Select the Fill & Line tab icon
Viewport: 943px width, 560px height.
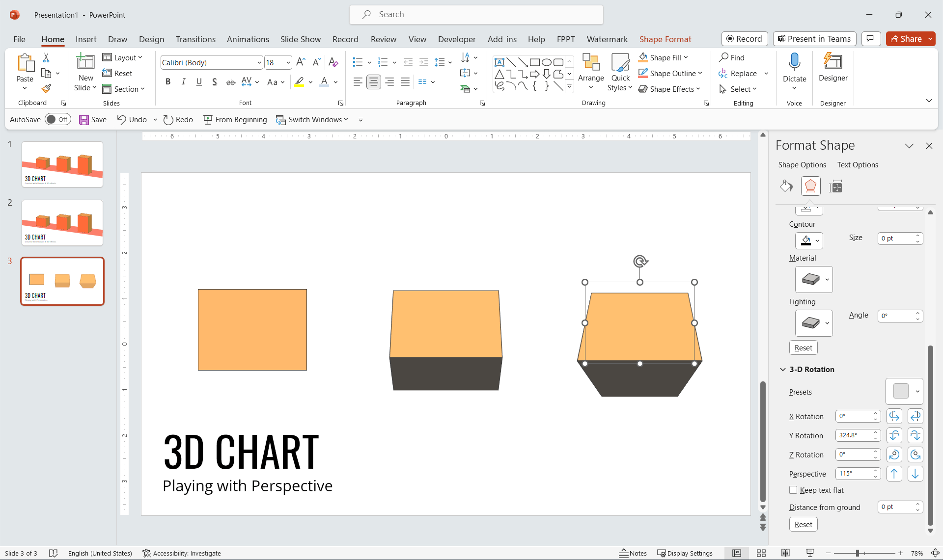786,187
